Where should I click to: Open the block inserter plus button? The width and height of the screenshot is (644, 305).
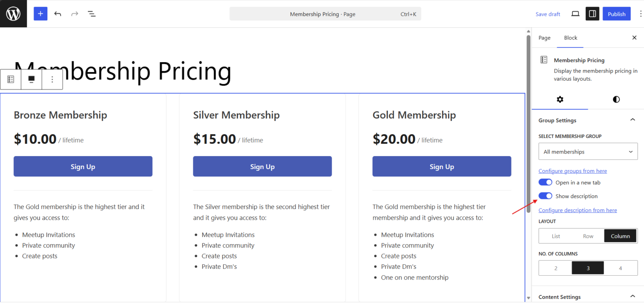coord(41,14)
